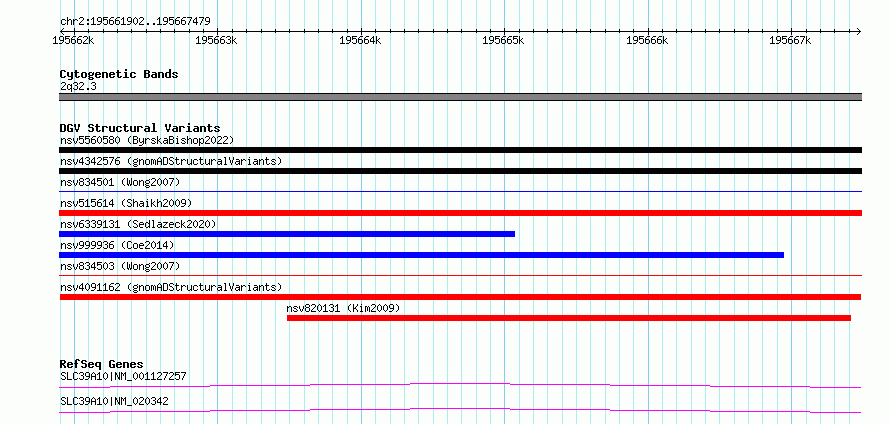
Task: Select the nsv834501 thin blue line
Action: click(x=460, y=192)
